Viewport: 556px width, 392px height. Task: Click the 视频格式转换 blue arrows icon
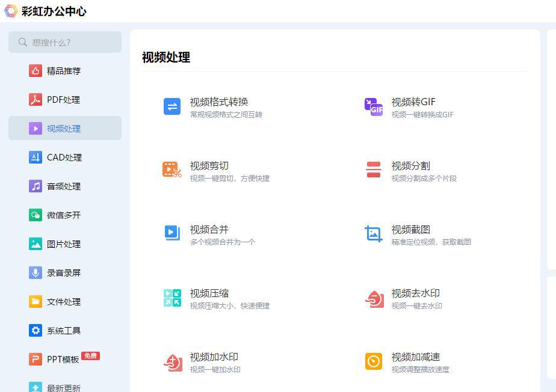click(172, 106)
